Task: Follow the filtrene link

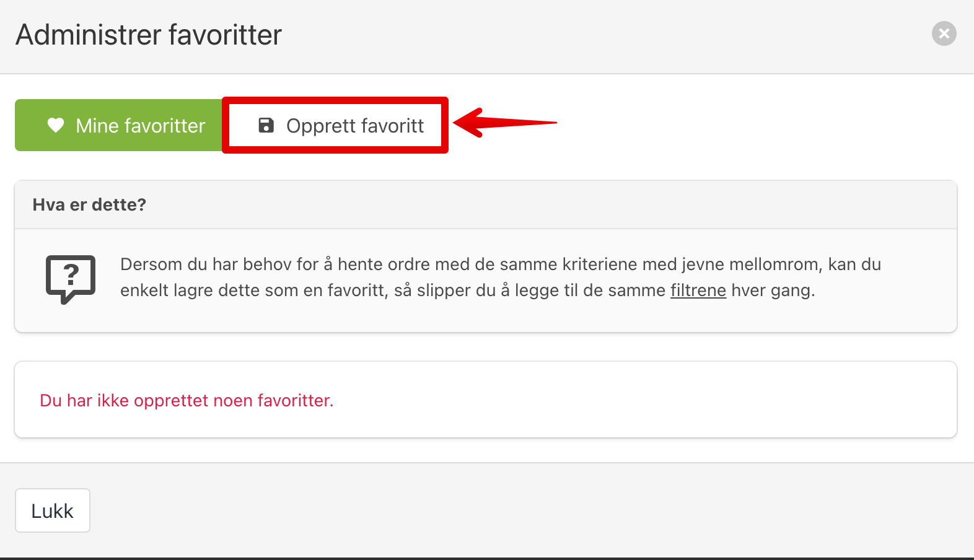Action: 698,290
